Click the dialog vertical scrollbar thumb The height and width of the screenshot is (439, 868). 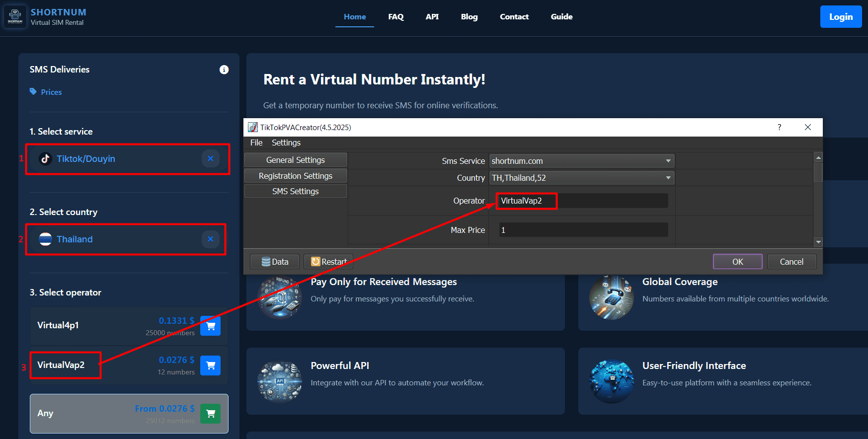[x=818, y=172]
